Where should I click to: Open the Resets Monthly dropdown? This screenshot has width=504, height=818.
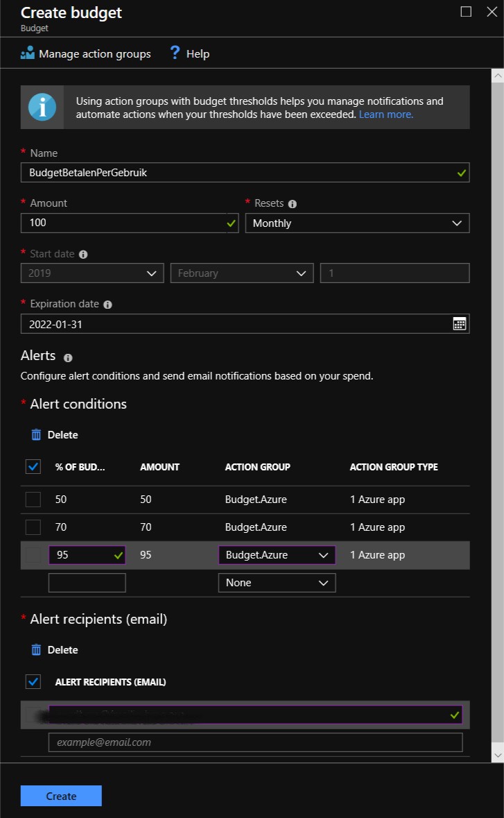coord(357,223)
